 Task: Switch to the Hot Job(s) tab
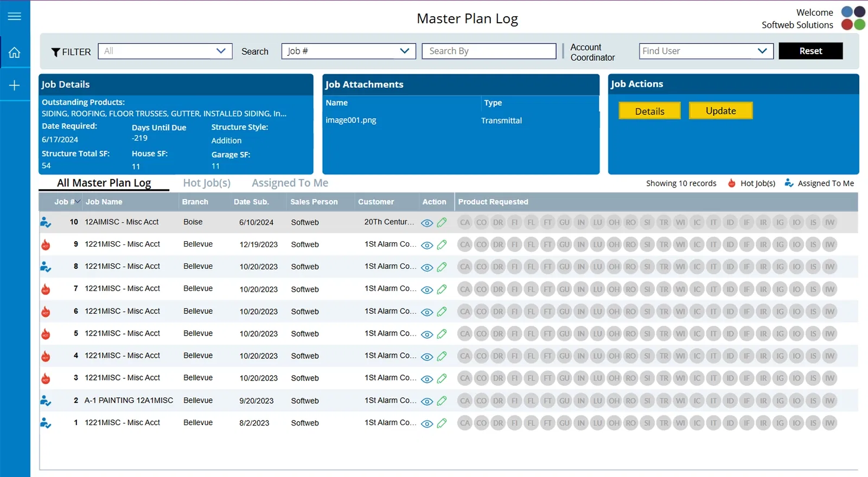207,183
